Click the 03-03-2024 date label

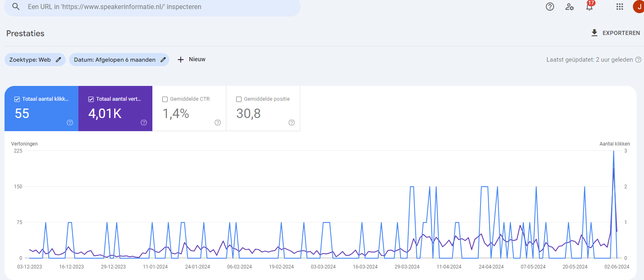tap(323, 267)
